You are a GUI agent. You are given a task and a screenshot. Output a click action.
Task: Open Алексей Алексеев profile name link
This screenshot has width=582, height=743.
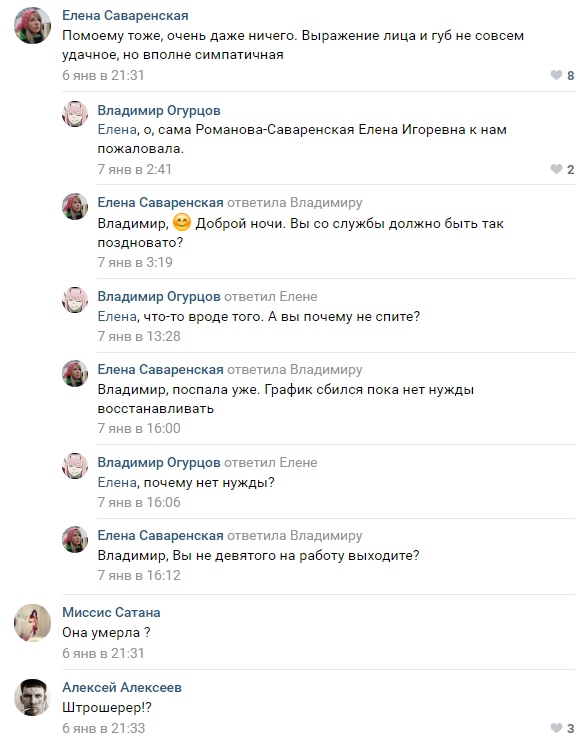coord(122,687)
